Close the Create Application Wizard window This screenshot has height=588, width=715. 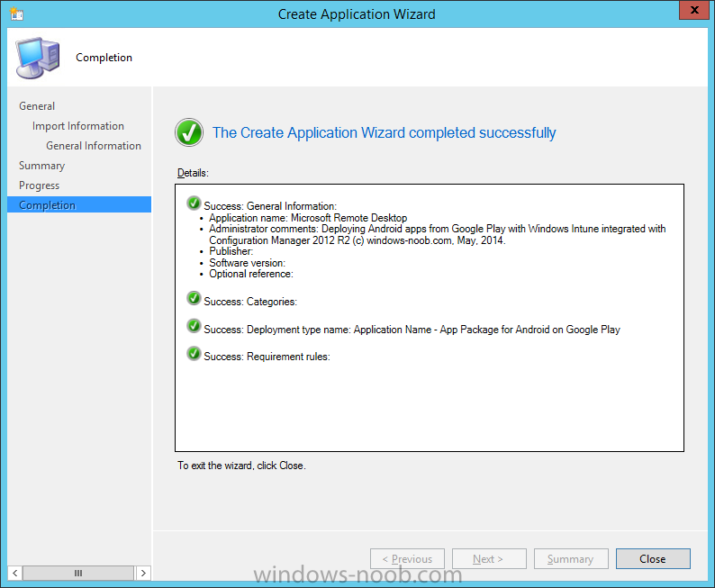click(x=694, y=10)
